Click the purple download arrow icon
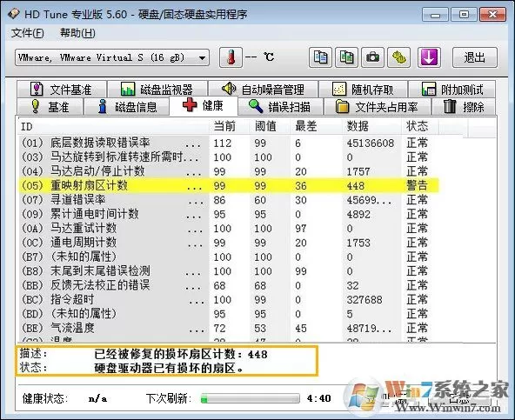Screen dimensions: 515x420 (429, 57)
